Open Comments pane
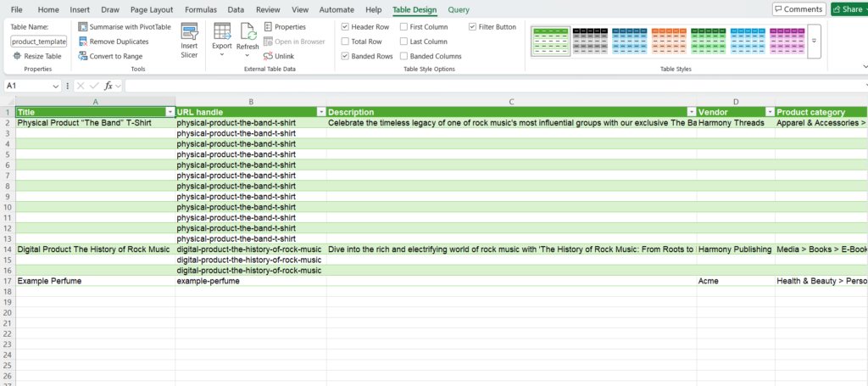 click(798, 8)
